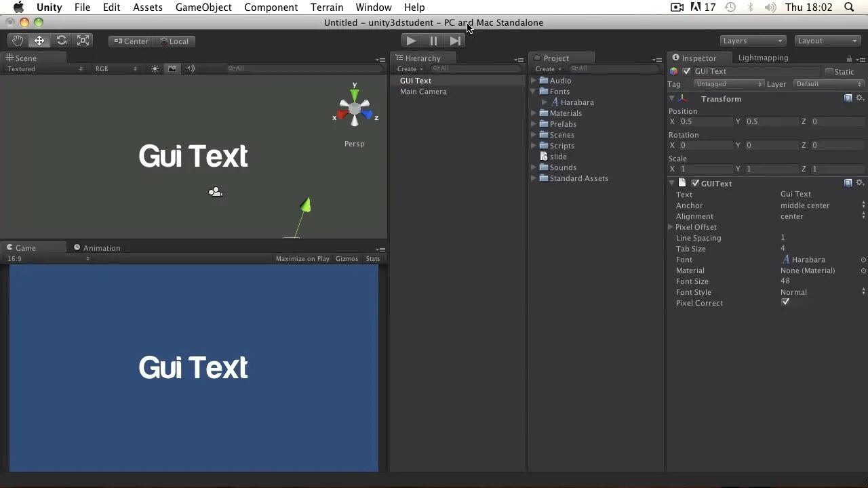The width and height of the screenshot is (868, 488).
Task: Pause the game playback
Action: pos(433,41)
